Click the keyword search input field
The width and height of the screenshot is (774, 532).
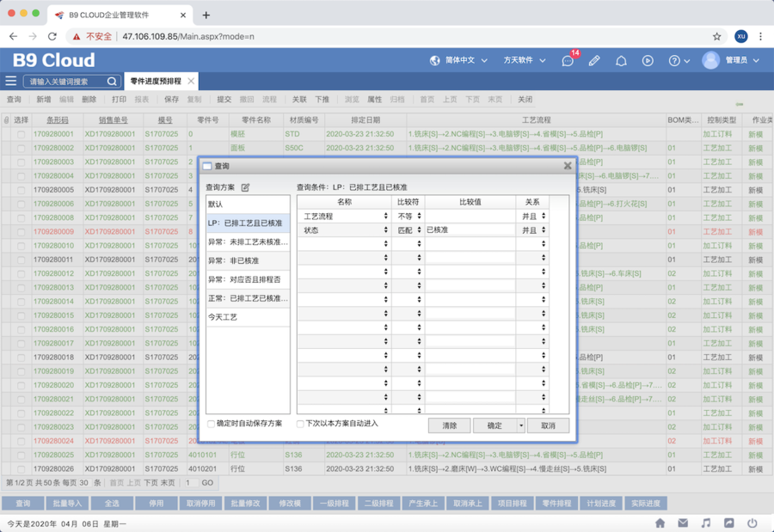click(x=66, y=82)
